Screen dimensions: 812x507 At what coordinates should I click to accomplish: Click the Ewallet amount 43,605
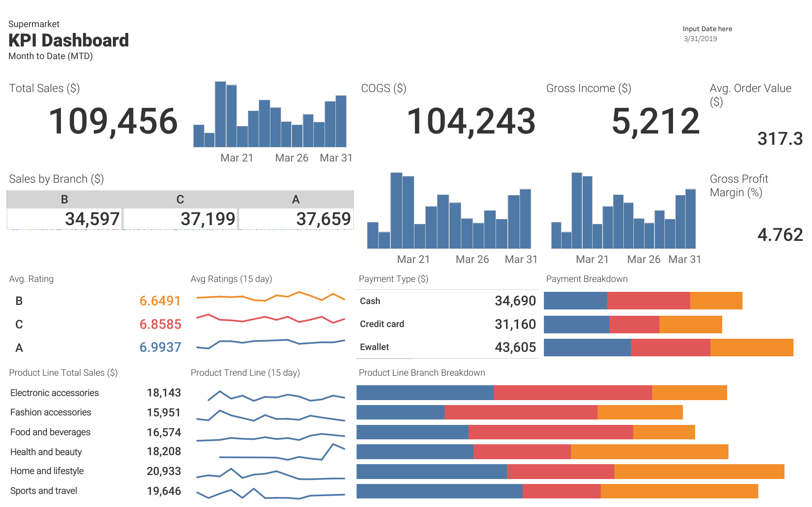coord(515,347)
